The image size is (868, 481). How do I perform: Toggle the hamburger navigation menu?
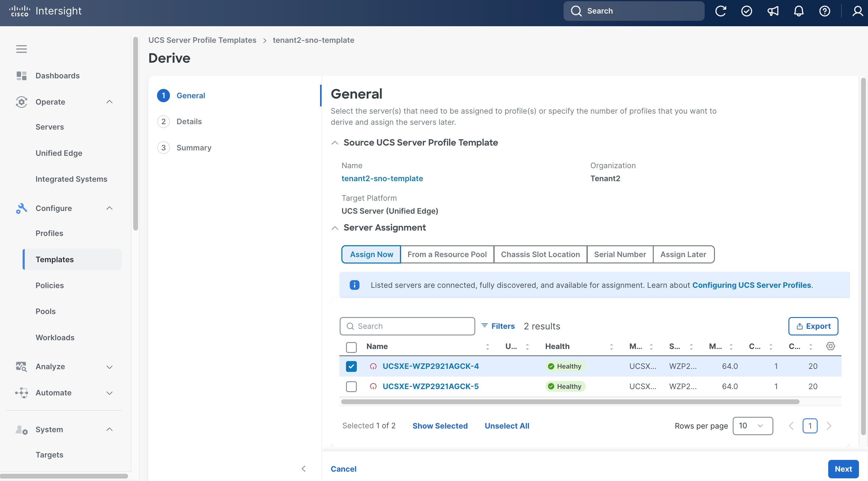22,49
